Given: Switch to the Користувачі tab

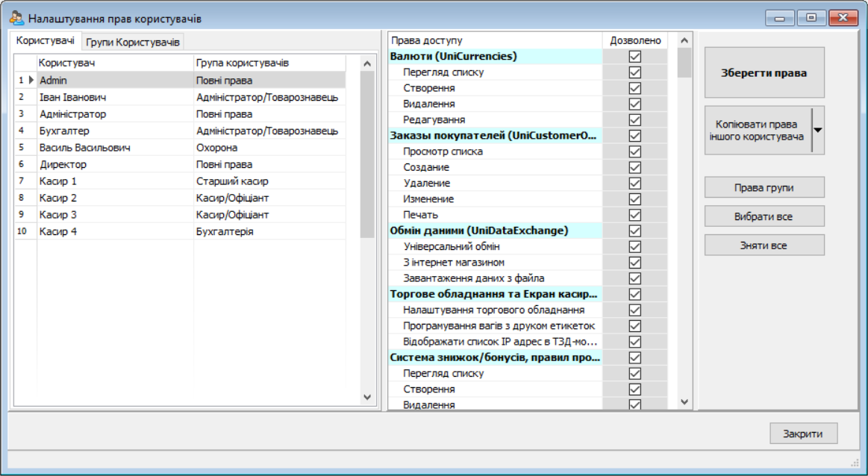Looking at the screenshot, I should [46, 41].
